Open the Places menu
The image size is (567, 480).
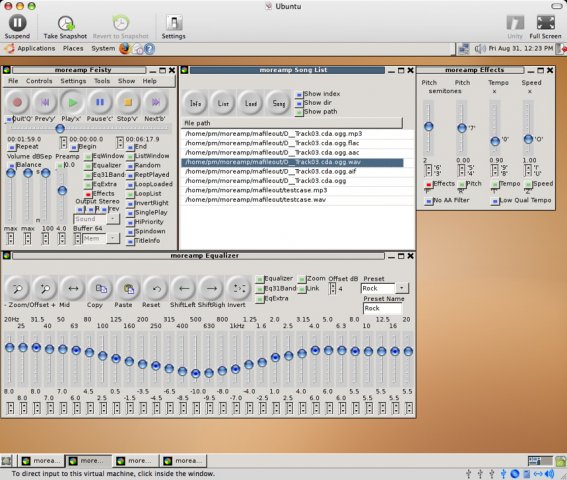point(73,48)
